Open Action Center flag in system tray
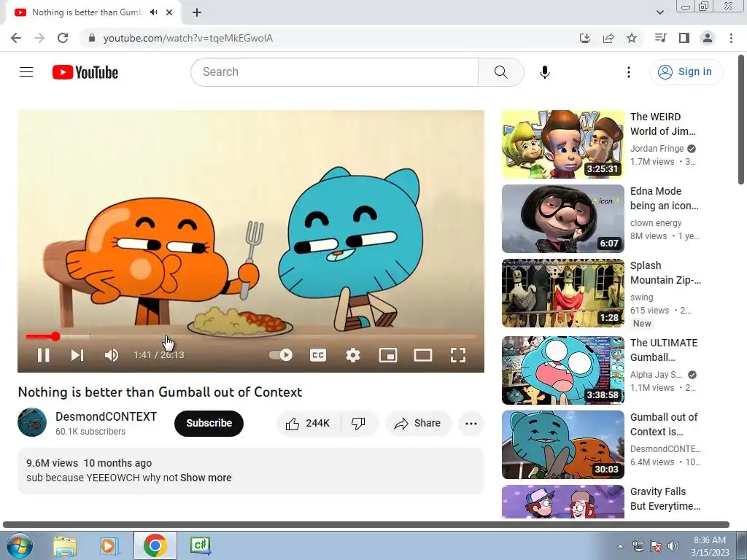Screen dimensions: 747x560 pos(656,546)
